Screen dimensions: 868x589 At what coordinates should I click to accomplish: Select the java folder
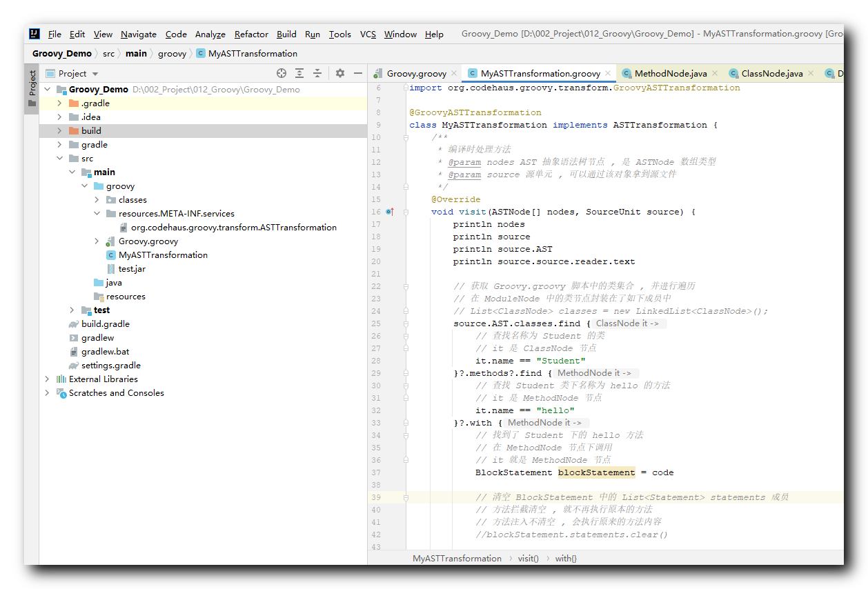click(114, 282)
